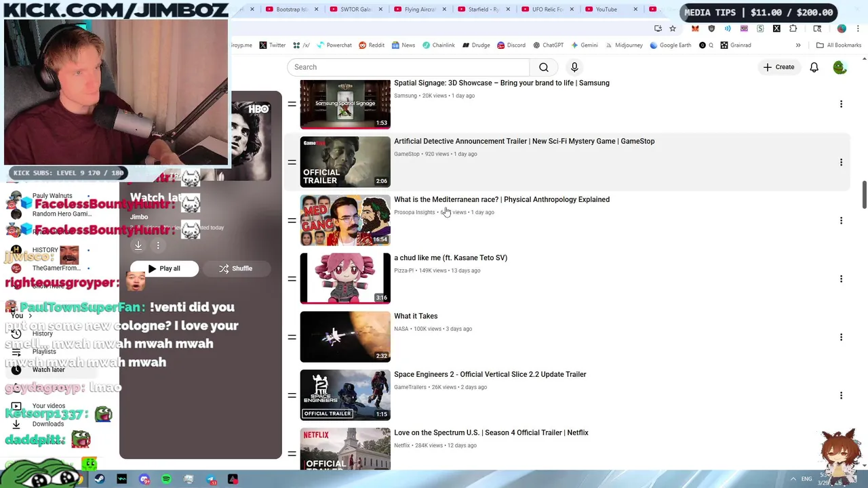Open Steam from the taskbar
This screenshot has width=868, height=488.
pyautogui.click(x=100, y=479)
